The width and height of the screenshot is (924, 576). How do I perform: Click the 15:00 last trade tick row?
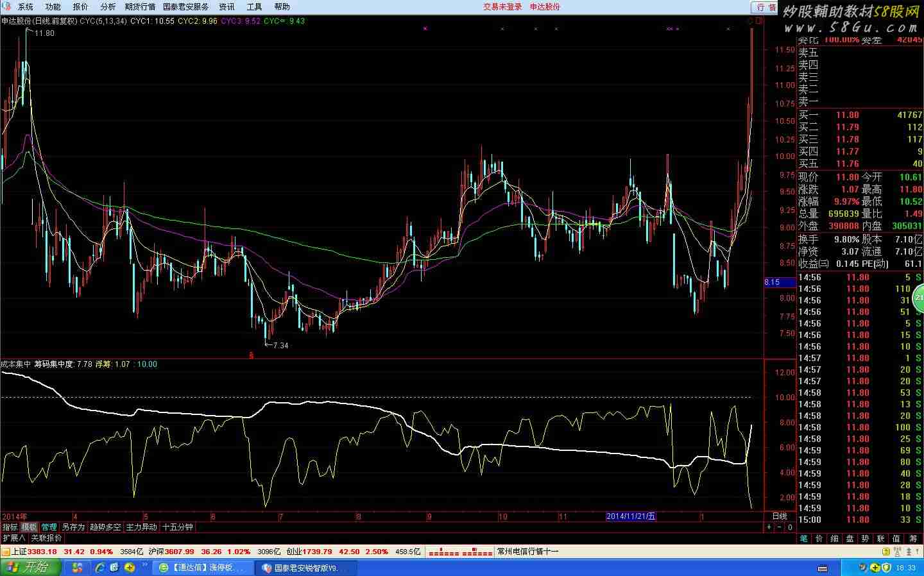point(860,520)
